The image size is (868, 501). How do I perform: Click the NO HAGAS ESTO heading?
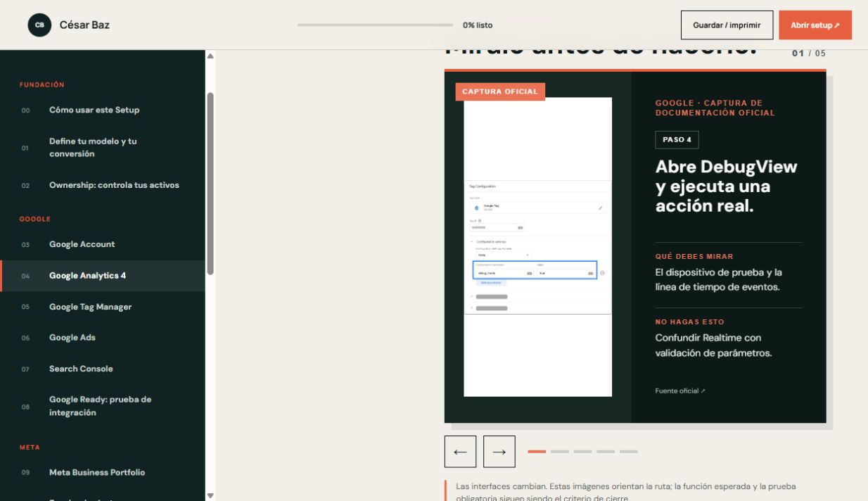click(689, 322)
